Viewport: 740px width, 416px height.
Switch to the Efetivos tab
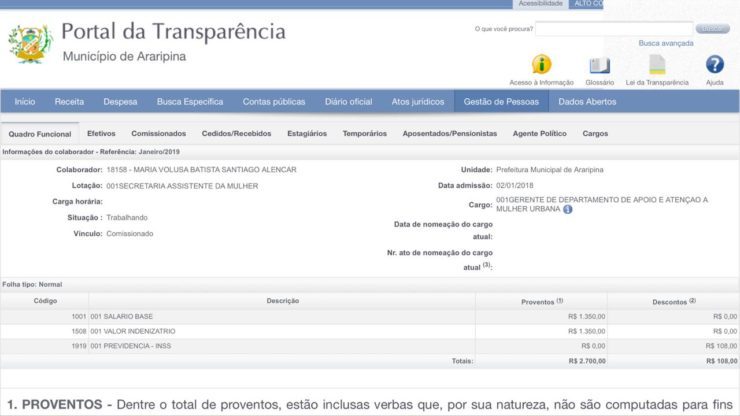pos(101,134)
